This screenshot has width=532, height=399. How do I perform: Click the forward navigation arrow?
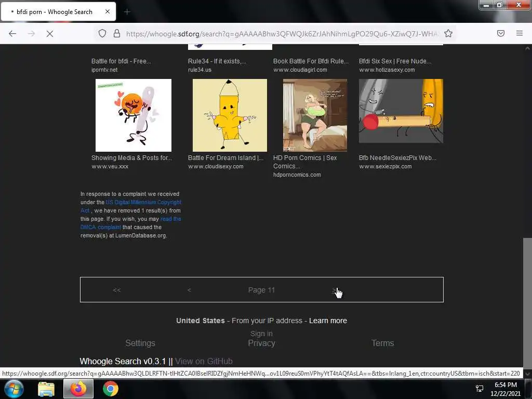(x=31, y=34)
